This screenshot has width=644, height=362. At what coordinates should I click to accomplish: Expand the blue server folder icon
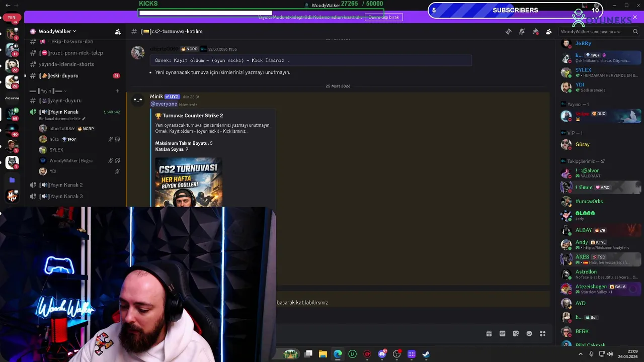pyautogui.click(x=12, y=179)
